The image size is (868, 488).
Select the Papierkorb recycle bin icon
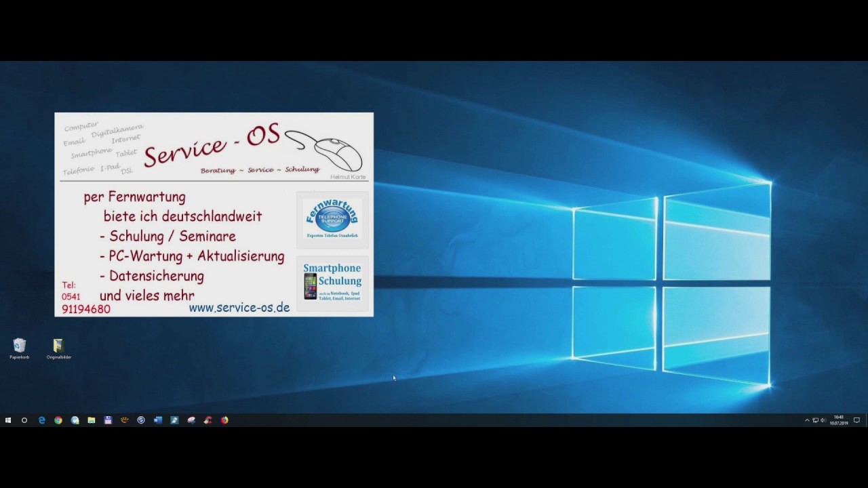coord(20,349)
